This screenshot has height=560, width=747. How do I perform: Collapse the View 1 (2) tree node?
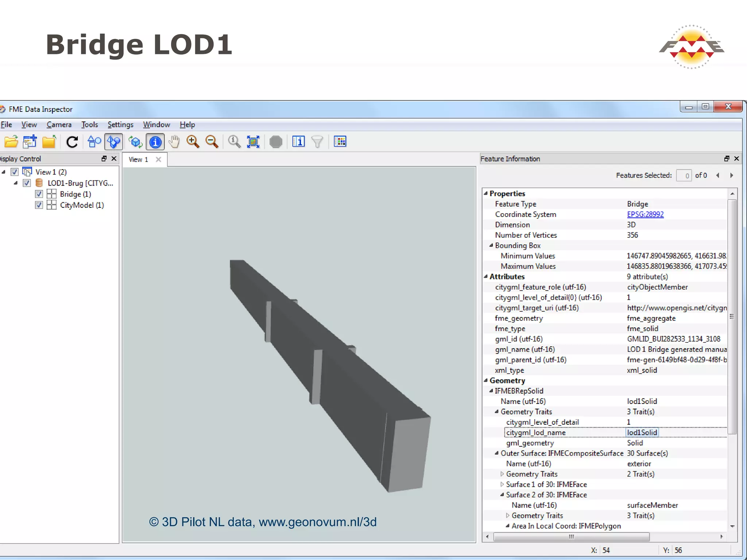click(x=3, y=172)
